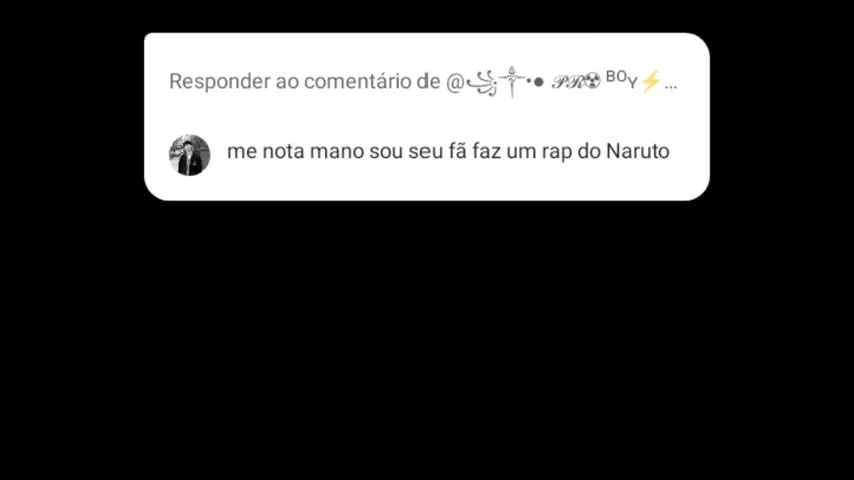Click the superscript BOY text
Viewport: 854px width, 480px height.
click(621, 79)
